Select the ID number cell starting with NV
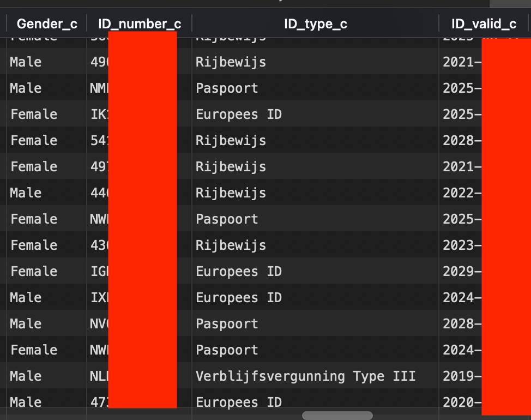 [99, 324]
